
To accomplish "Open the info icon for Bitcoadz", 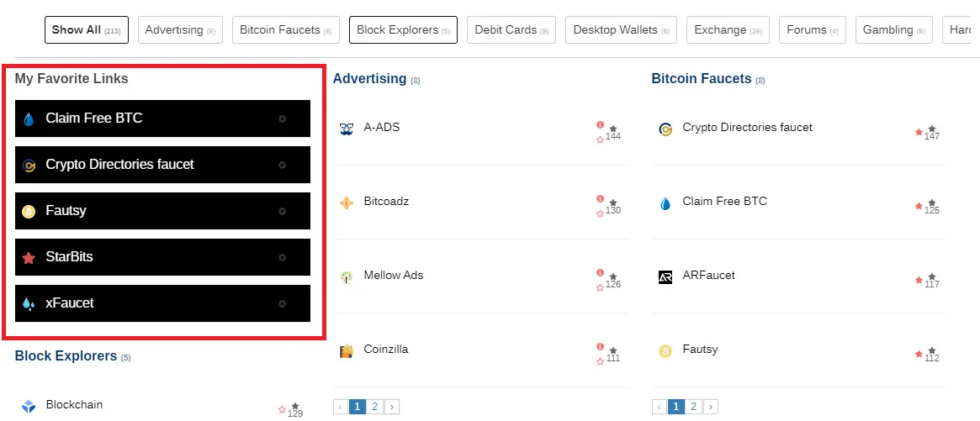I will click(x=600, y=198).
